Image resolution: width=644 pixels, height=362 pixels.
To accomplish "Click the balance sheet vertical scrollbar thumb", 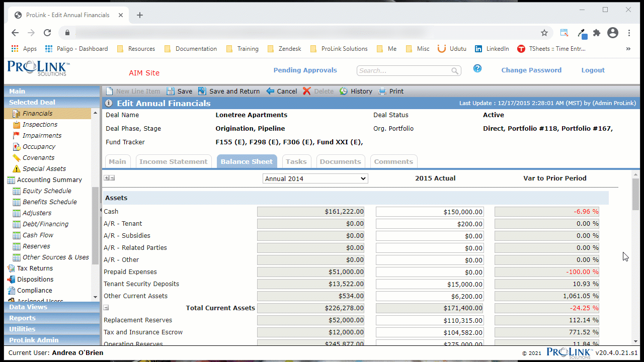I will pyautogui.click(x=636, y=194).
